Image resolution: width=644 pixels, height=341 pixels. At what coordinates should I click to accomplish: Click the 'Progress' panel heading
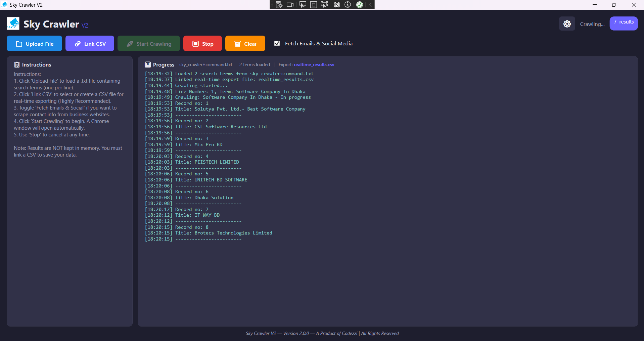(x=164, y=65)
